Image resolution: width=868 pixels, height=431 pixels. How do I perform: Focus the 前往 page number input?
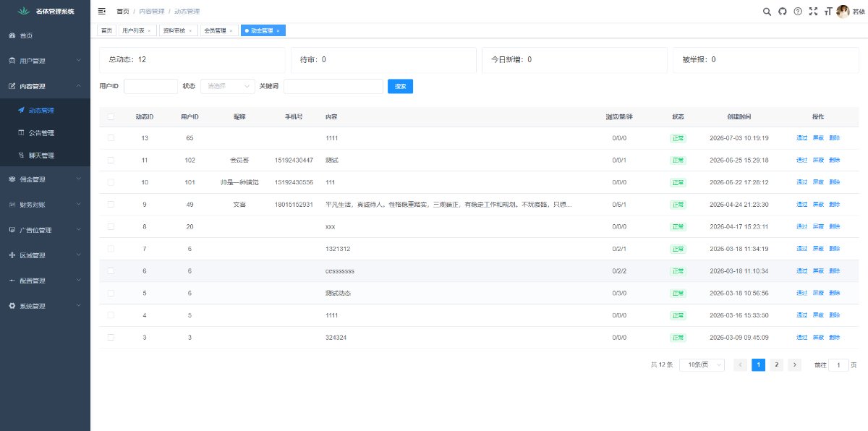[839, 365]
